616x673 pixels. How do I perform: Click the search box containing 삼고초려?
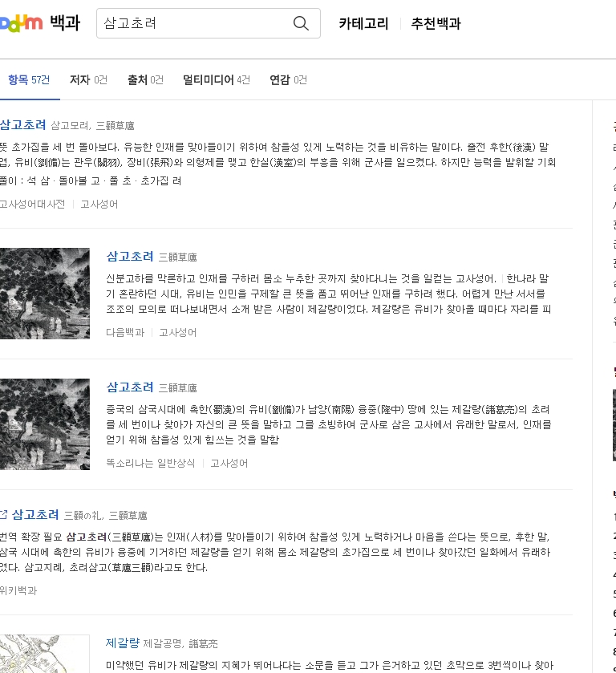point(209,23)
